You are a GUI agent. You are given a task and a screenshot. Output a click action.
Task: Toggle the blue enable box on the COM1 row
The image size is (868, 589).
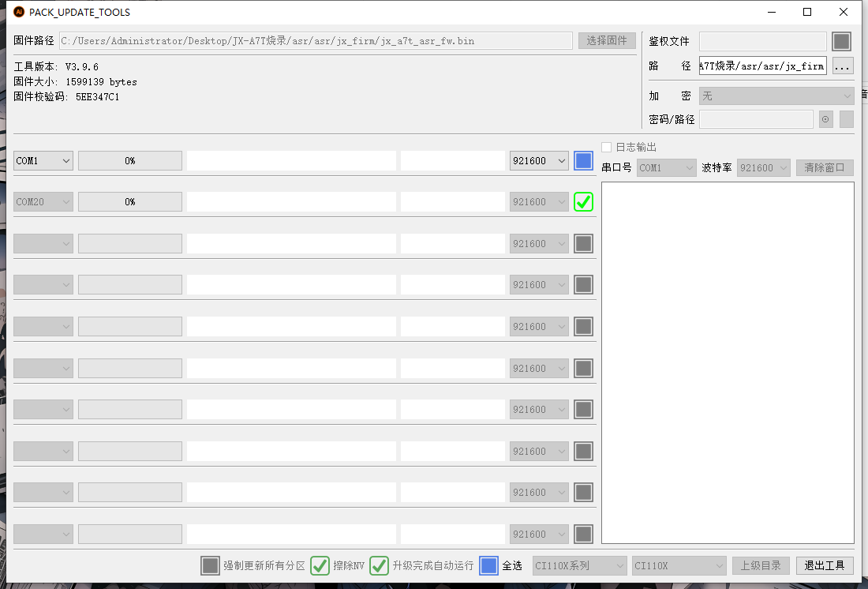click(x=583, y=160)
